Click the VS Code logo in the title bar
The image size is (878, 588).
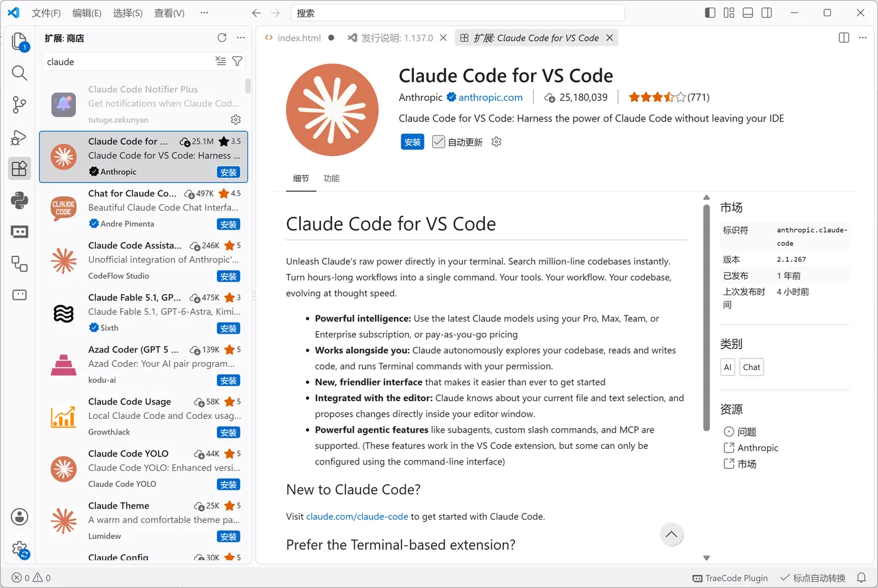[13, 13]
